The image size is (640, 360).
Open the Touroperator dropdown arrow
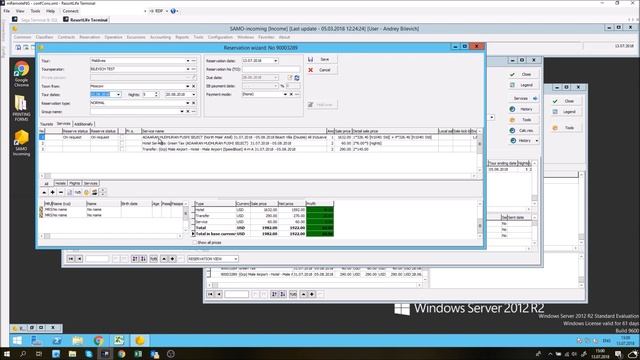pyautogui.click(x=188, y=69)
